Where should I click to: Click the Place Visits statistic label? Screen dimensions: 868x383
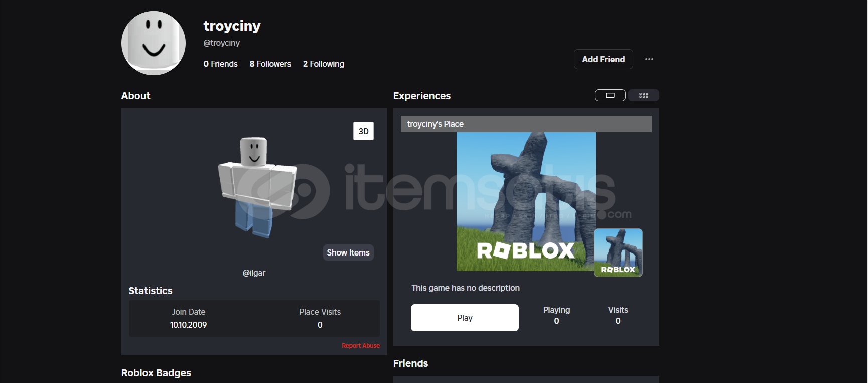tap(320, 312)
